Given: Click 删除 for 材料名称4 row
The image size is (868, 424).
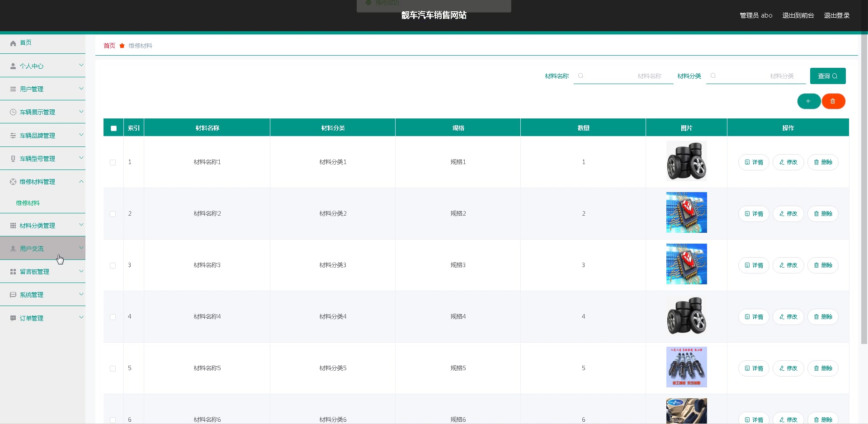Looking at the screenshot, I should click(823, 317).
